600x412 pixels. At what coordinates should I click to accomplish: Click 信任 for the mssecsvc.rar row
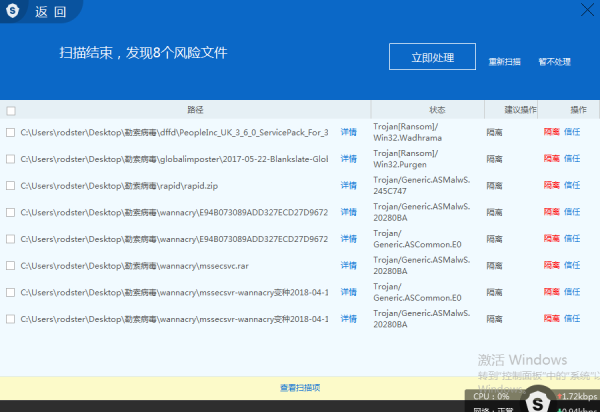(x=572, y=266)
